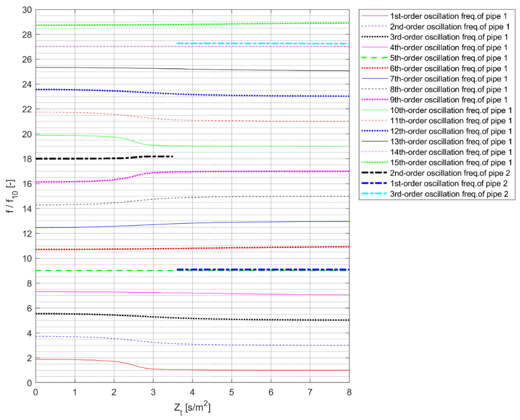Click the y-axis tick label 0

tap(29, 383)
